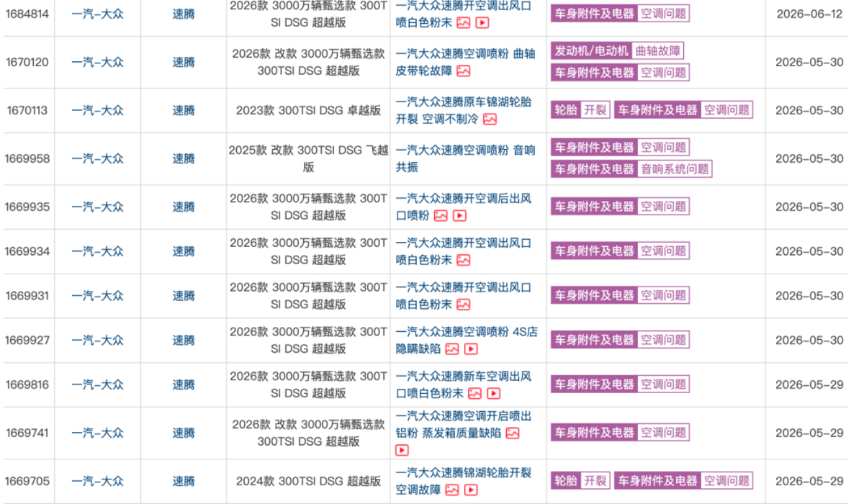Open complaint title 一汽大众速腾空调开启喷出铝粉
Image resolution: width=864 pixels, height=504 pixels.
(x=464, y=424)
